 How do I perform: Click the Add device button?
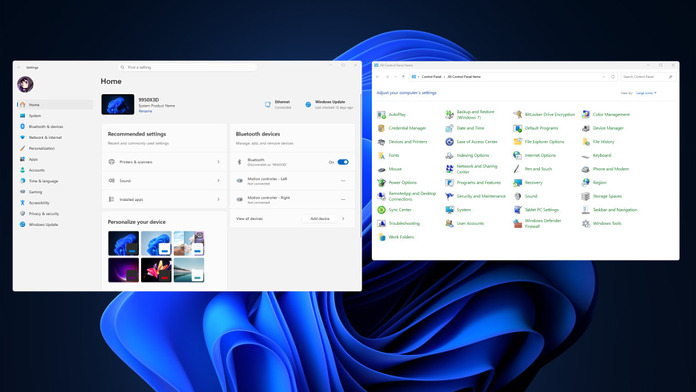(x=320, y=219)
